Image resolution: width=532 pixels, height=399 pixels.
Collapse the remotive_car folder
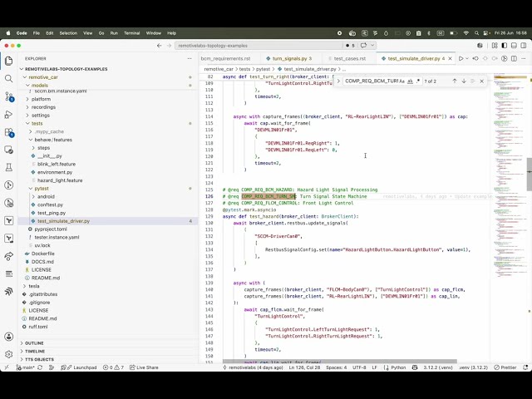[x=43, y=77]
